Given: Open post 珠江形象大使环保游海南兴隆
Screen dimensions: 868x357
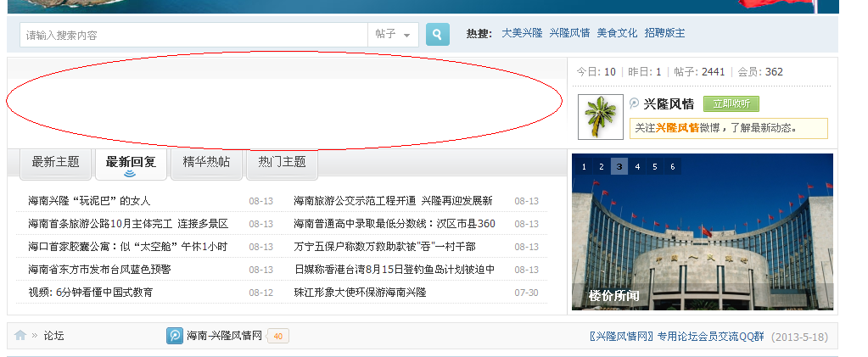Looking at the screenshot, I should [x=360, y=293].
